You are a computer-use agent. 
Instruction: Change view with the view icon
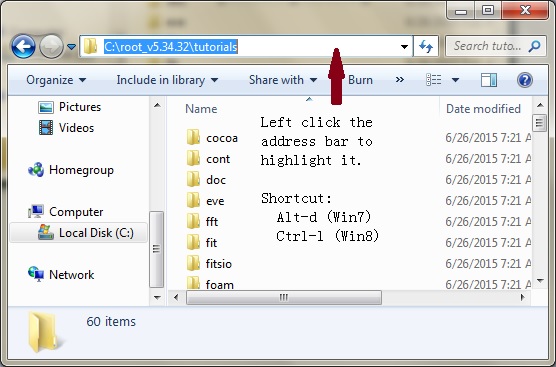[434, 80]
